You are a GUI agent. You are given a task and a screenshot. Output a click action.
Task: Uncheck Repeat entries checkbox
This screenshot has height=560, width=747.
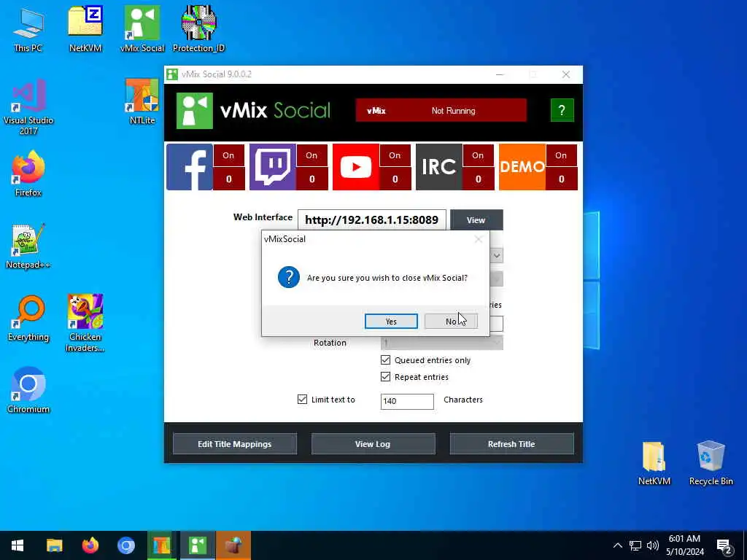(385, 377)
